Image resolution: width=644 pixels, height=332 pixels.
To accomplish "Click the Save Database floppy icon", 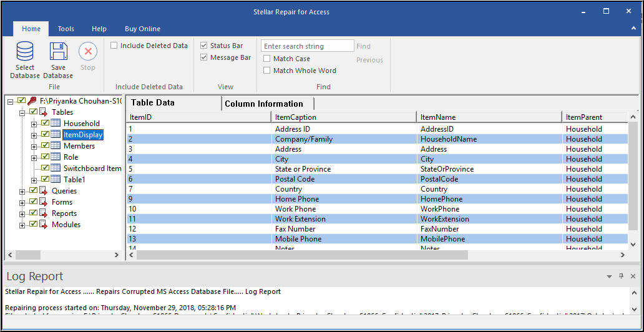I will coord(58,51).
